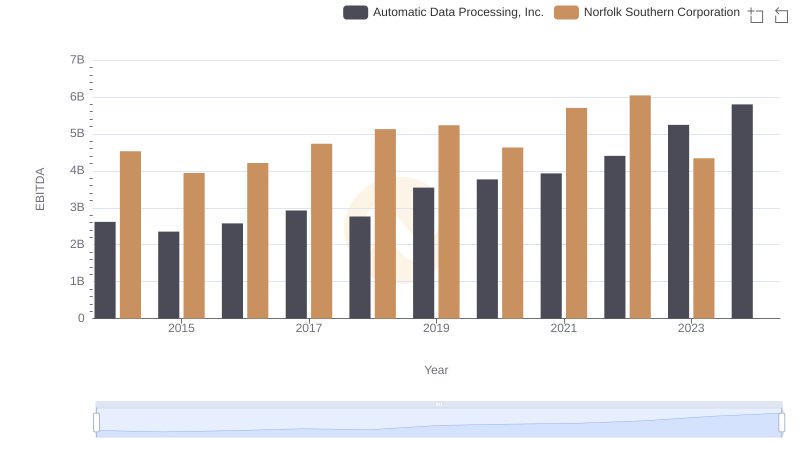800x461 pixels.
Task: Click the top grip of the zoom slider
Action: point(439,404)
